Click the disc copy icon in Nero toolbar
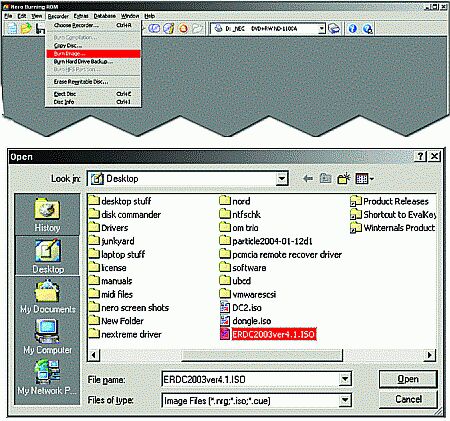The image size is (450, 421). tap(154, 29)
